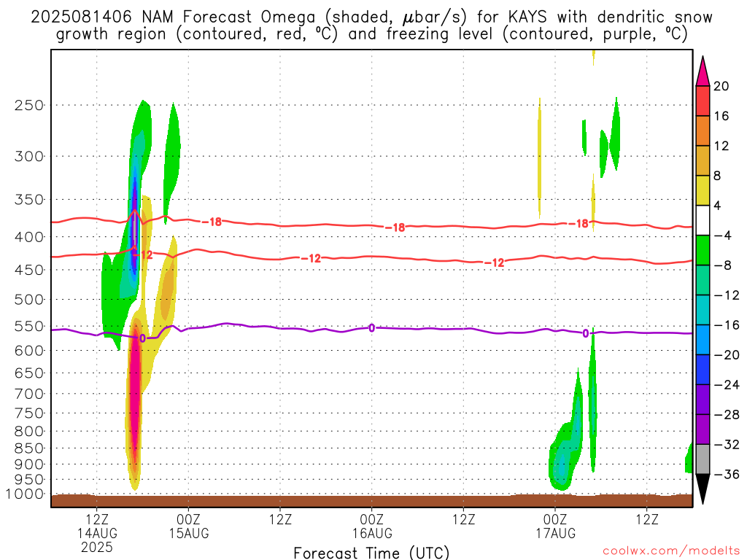Screen dimensions: 747x560
Task: Click the colorbar tick label -4
Action: pyautogui.click(x=723, y=236)
